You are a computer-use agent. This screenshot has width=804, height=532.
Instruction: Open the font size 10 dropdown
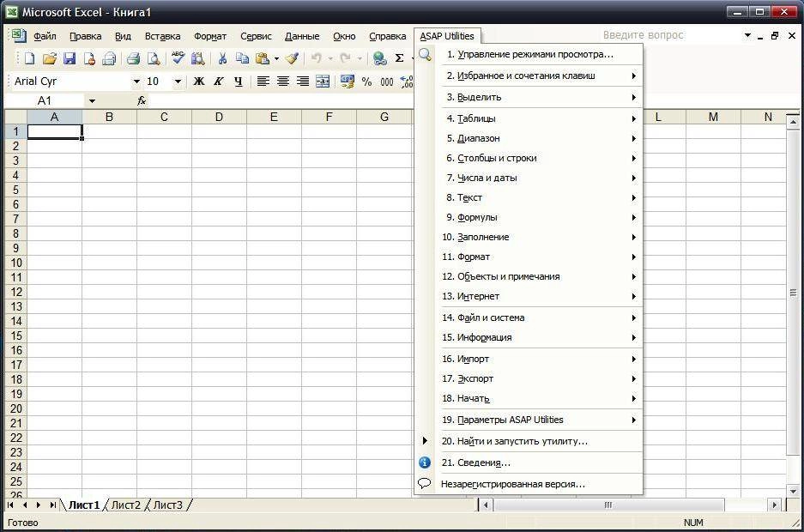click(178, 81)
